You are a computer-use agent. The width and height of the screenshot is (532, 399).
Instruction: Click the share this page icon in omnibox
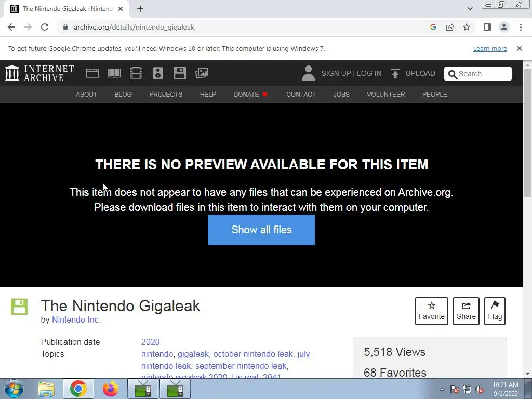click(x=450, y=27)
